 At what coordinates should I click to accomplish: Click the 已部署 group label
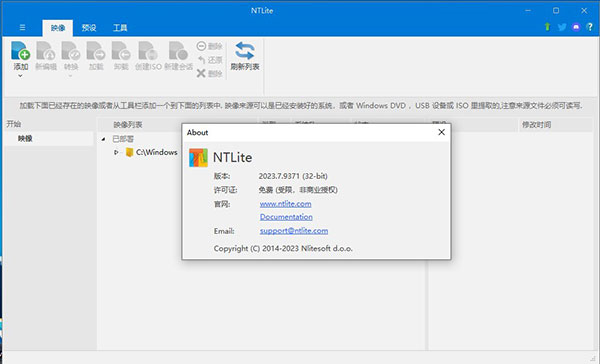point(123,139)
